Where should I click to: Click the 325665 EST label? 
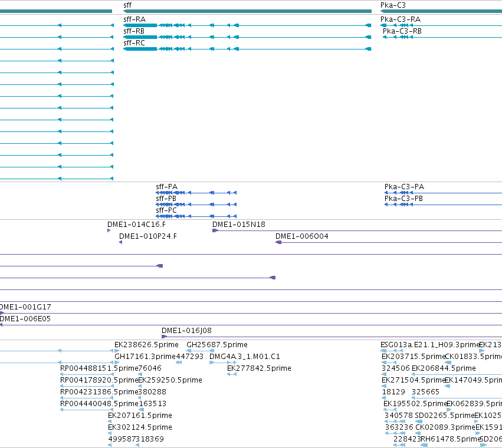(425, 393)
